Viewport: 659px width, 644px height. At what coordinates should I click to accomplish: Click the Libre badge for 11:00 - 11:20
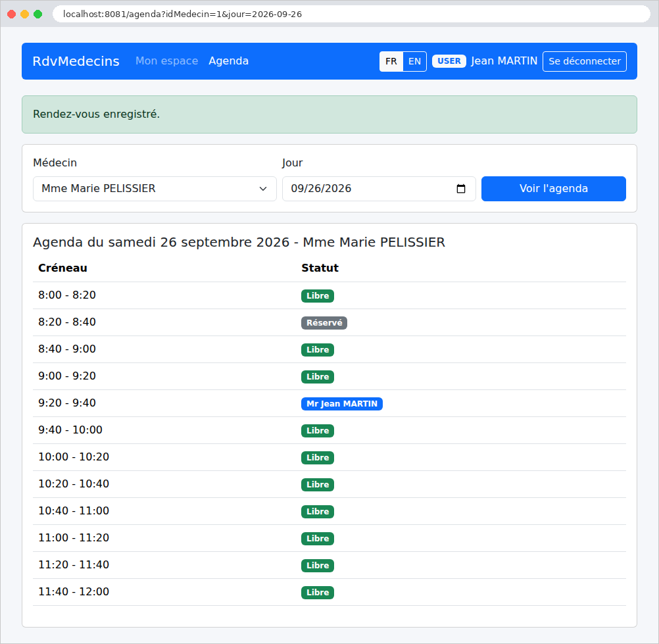coord(317,539)
